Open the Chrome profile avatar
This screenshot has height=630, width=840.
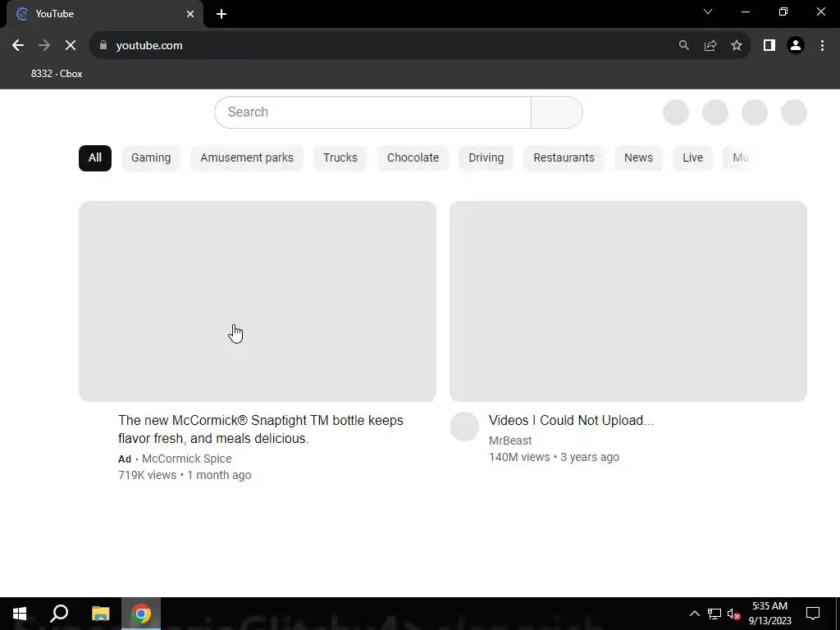[796, 46]
